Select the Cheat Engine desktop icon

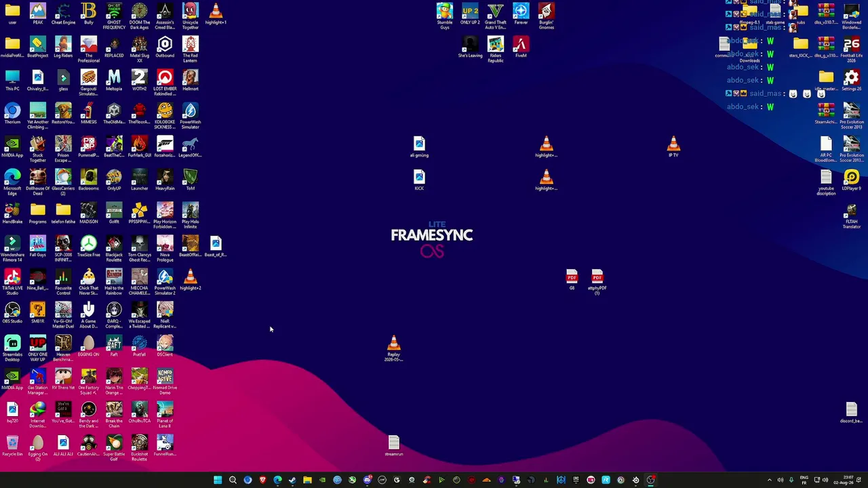[x=63, y=14]
